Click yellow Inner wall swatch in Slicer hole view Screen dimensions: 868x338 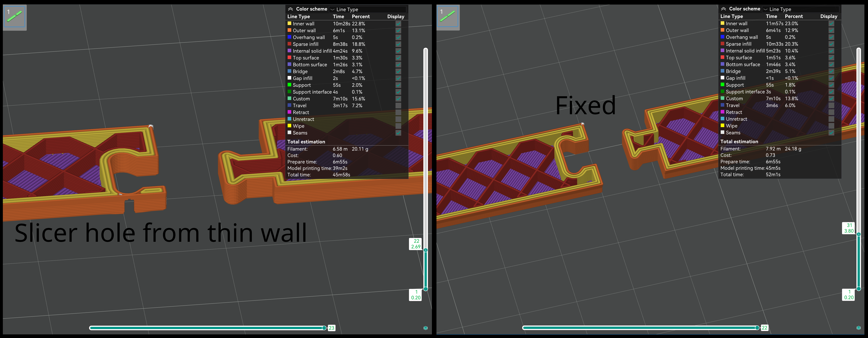pyautogui.click(x=289, y=23)
